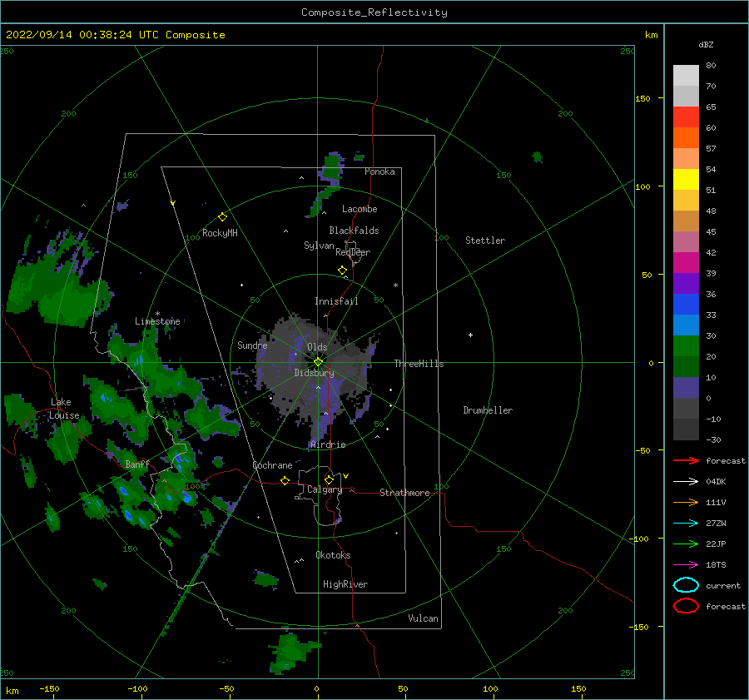Click the light blue 30-33 dBZ swatch
This screenshot has width=749, height=700.
[x=686, y=325]
